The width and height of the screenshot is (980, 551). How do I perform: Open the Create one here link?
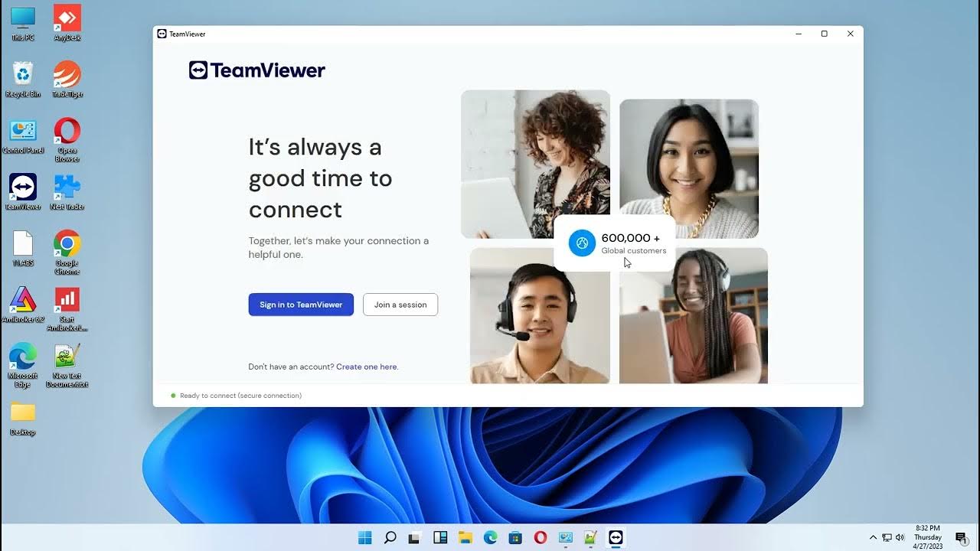point(367,367)
